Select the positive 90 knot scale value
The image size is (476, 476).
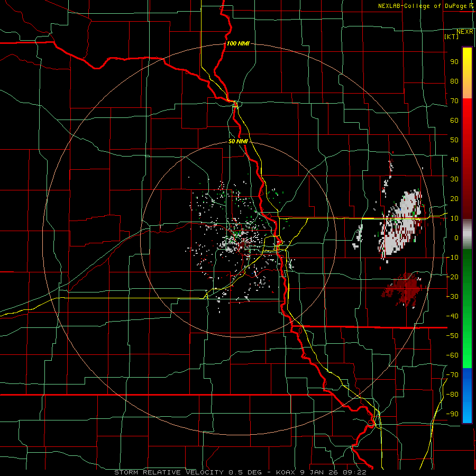454,62
